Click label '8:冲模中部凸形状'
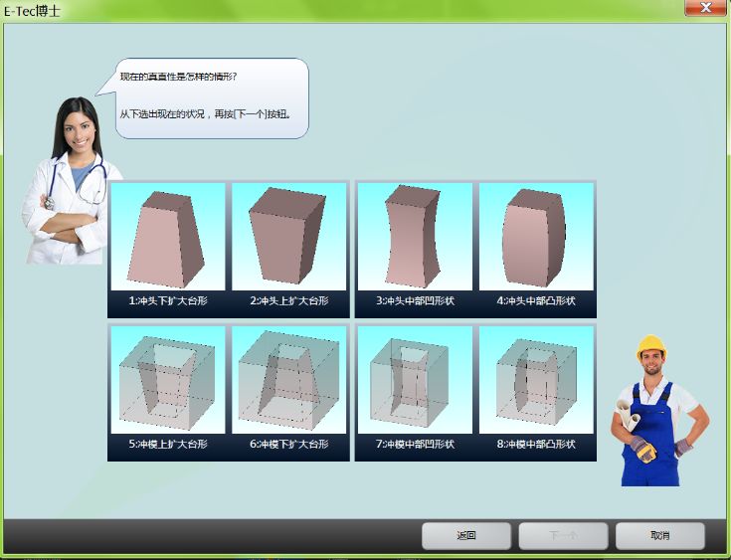731x560 pixels. point(536,444)
